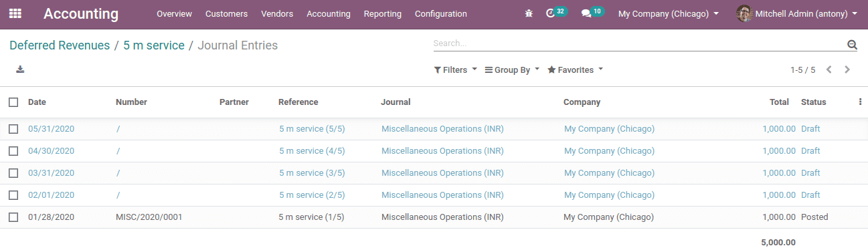Open entry dated 05/31/2020

pyautogui.click(x=52, y=129)
